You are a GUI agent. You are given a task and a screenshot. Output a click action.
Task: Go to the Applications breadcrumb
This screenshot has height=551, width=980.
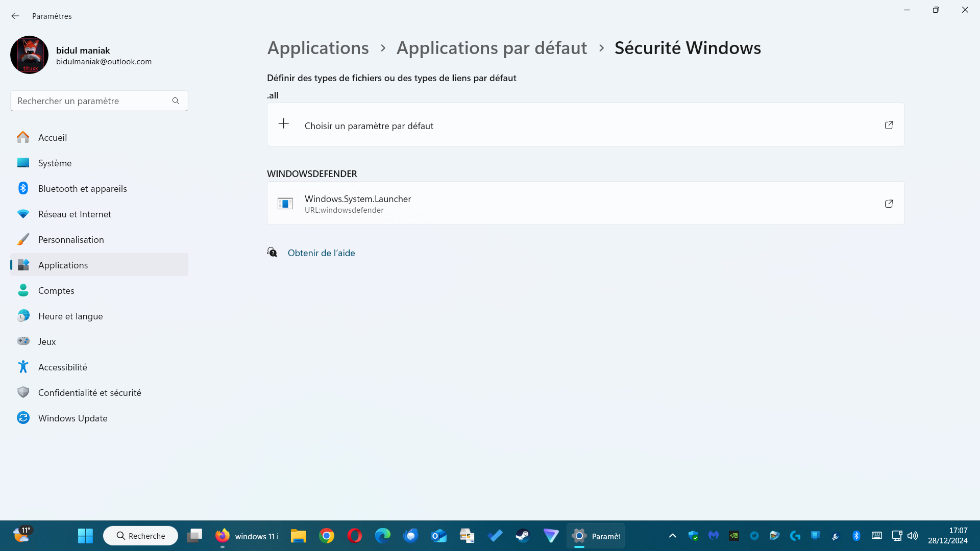coord(318,48)
